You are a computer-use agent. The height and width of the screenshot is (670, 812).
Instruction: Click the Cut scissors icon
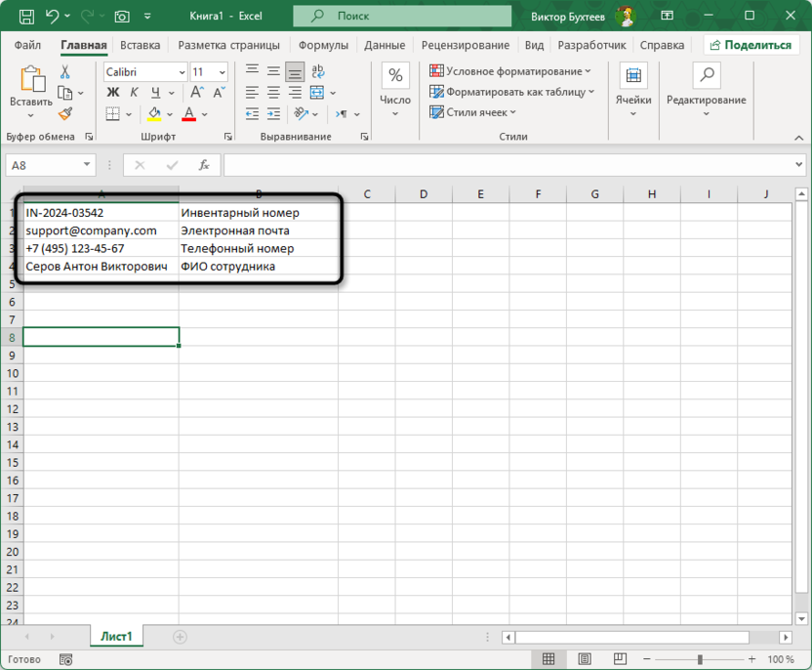pyautogui.click(x=65, y=72)
